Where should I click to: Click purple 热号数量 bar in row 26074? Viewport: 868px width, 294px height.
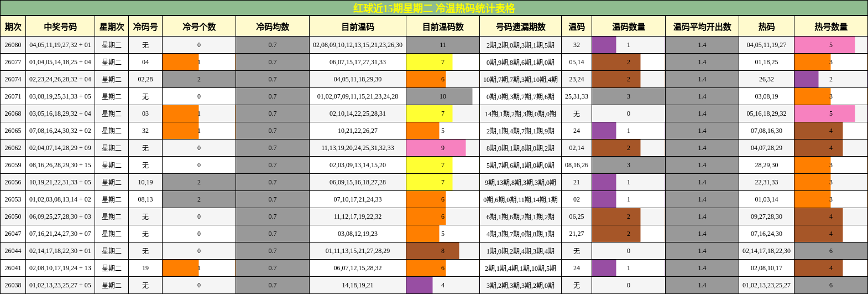point(806,79)
